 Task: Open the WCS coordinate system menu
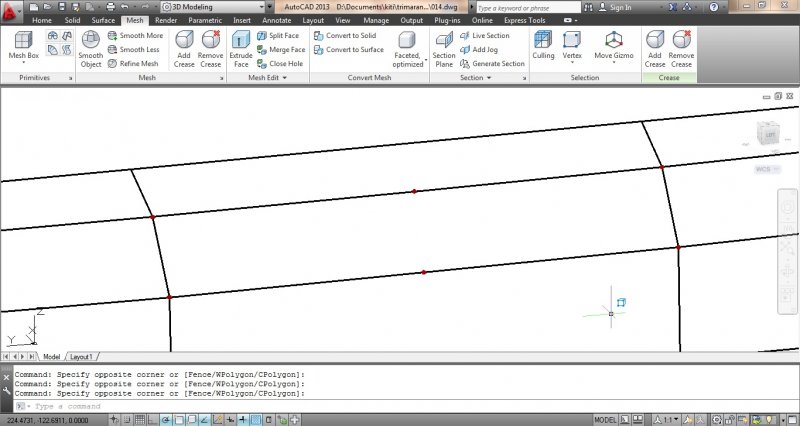coord(767,169)
